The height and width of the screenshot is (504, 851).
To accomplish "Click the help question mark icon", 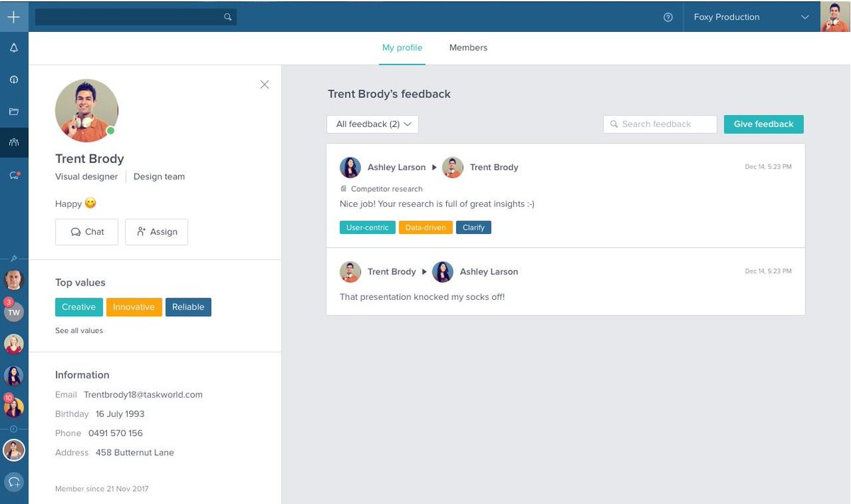I will 667,16.
